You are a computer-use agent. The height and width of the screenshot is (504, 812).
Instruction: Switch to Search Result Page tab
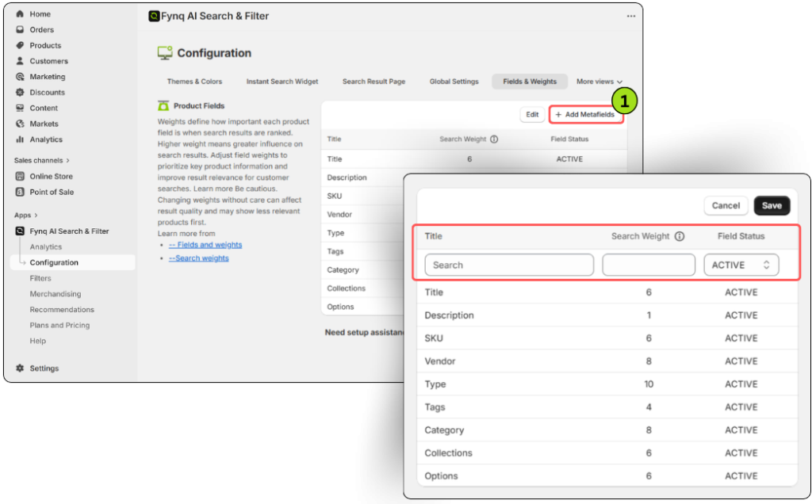(374, 82)
